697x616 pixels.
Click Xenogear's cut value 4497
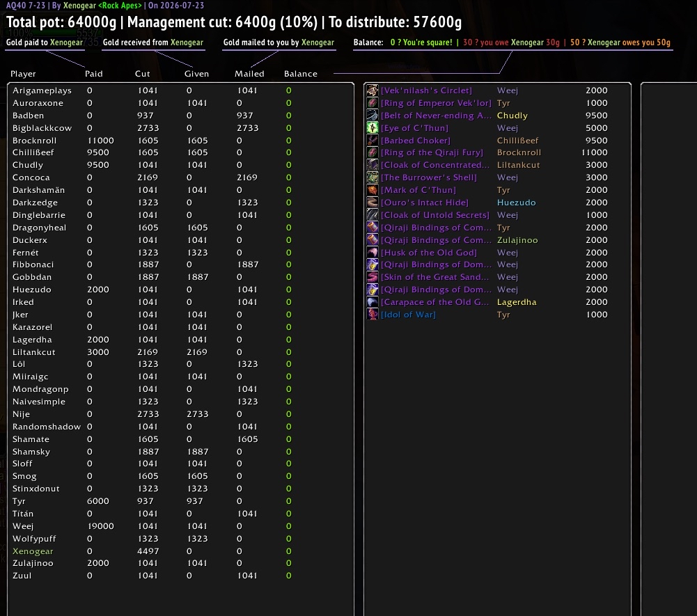148,551
